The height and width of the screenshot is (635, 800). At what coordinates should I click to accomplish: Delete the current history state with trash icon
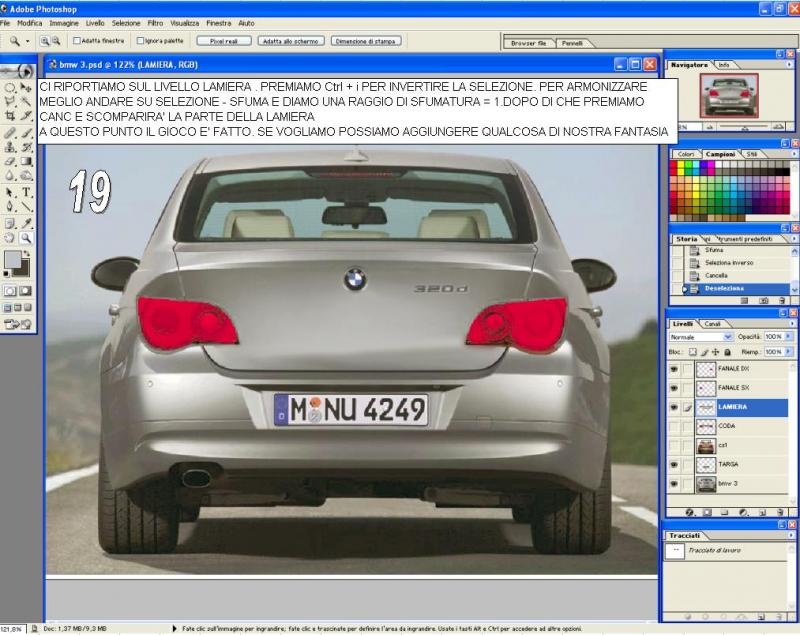pyautogui.click(x=782, y=301)
